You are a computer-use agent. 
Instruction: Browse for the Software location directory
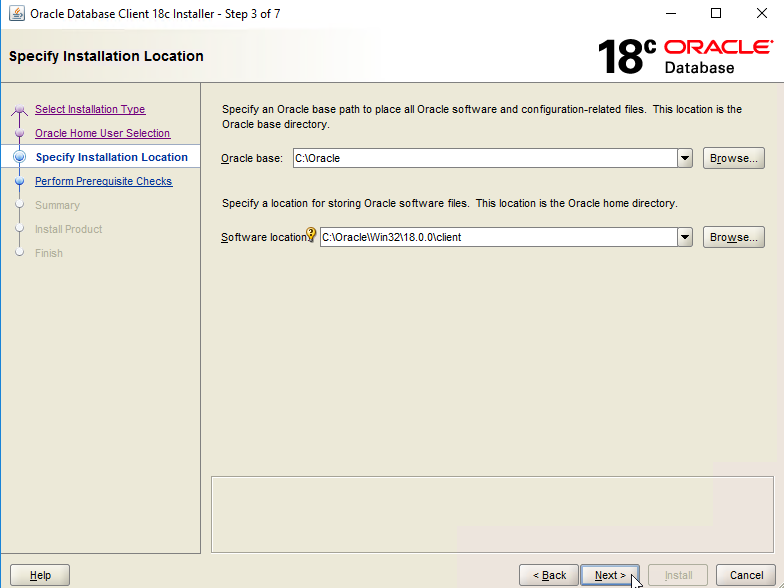[734, 237]
